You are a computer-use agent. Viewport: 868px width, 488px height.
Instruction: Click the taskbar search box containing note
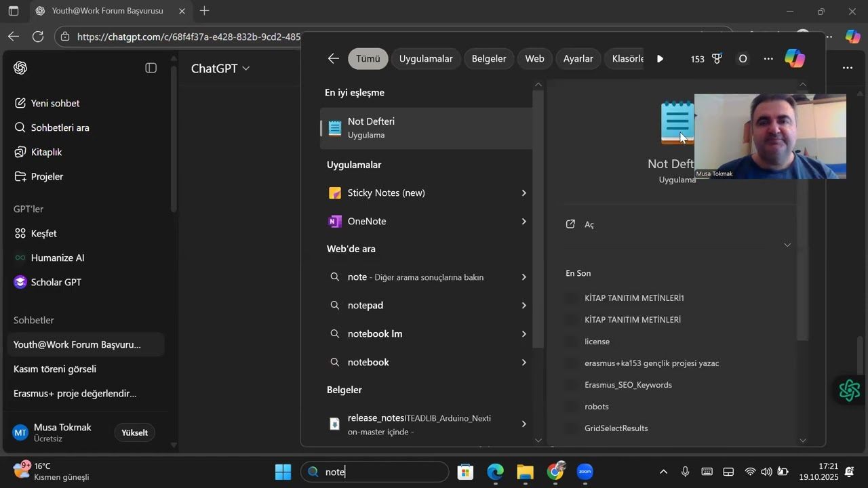[375, 472]
